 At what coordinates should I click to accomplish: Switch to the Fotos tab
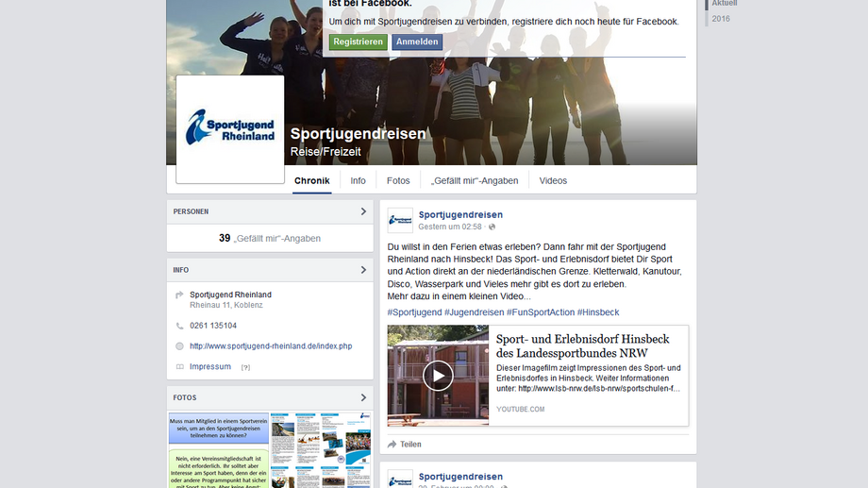(398, 180)
